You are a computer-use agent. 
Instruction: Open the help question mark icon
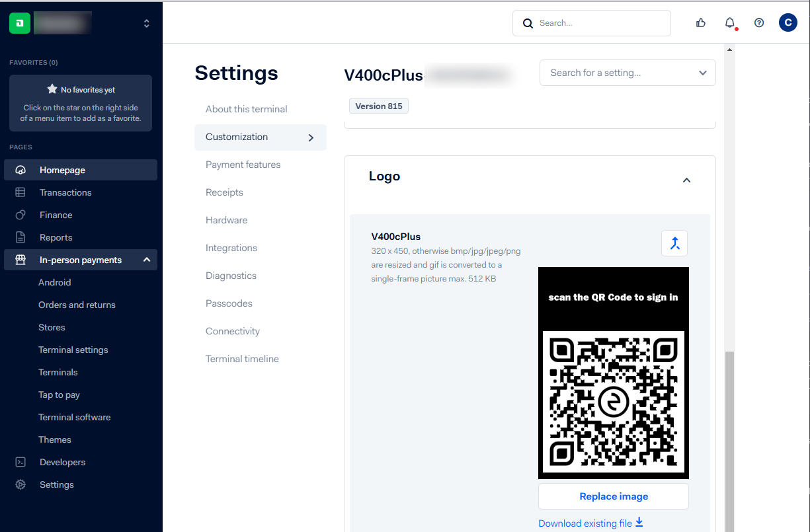pos(759,23)
